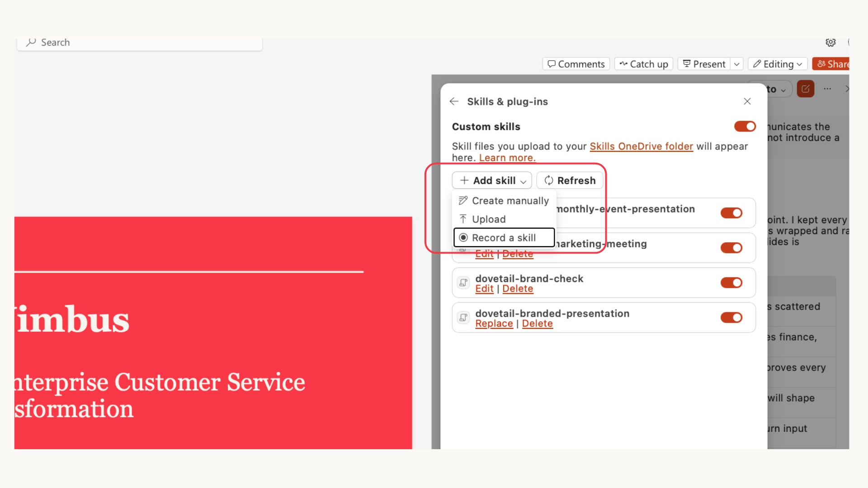Screen dimensions: 868x488
Task: Toggle the marketing-meeting skill switch
Action: tap(731, 248)
